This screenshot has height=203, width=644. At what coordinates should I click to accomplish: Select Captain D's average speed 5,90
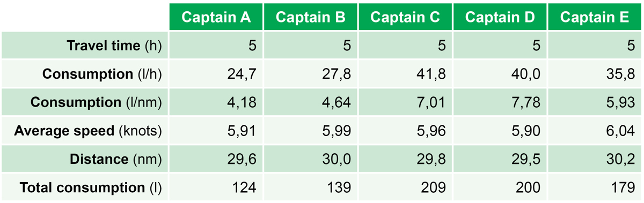500,131
